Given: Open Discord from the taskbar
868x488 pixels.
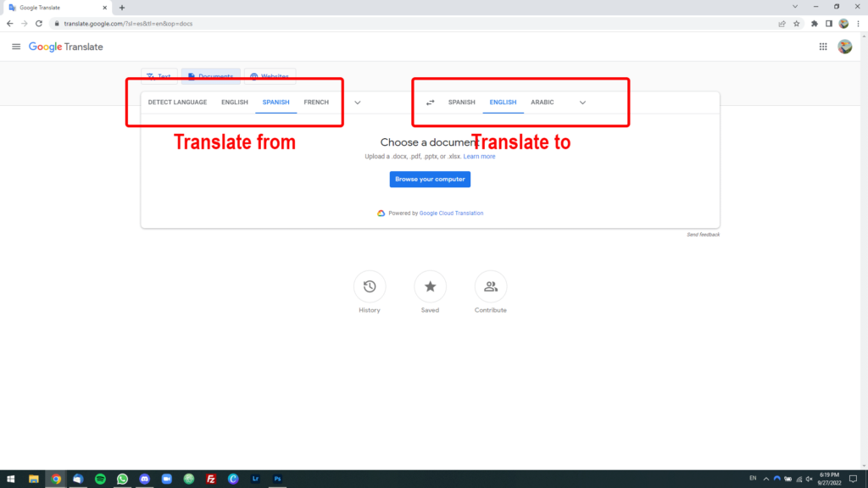Looking at the screenshot, I should tap(144, 480).
